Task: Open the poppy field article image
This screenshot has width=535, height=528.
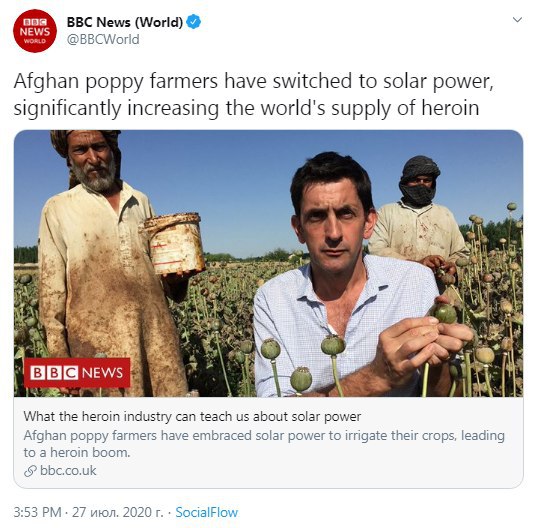Action: (x=268, y=263)
